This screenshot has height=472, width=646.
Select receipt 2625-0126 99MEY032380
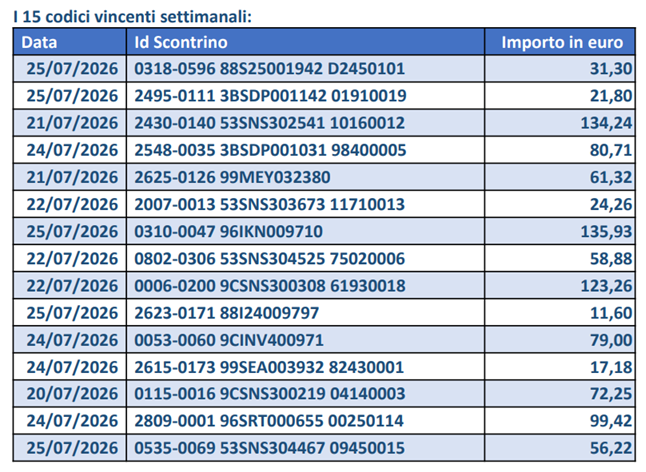click(232, 177)
